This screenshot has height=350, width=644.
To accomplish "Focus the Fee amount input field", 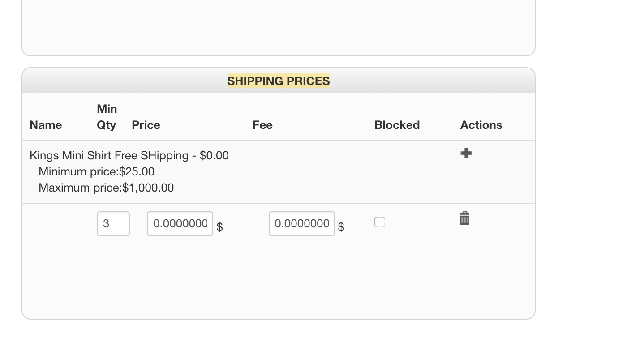I will (302, 224).
